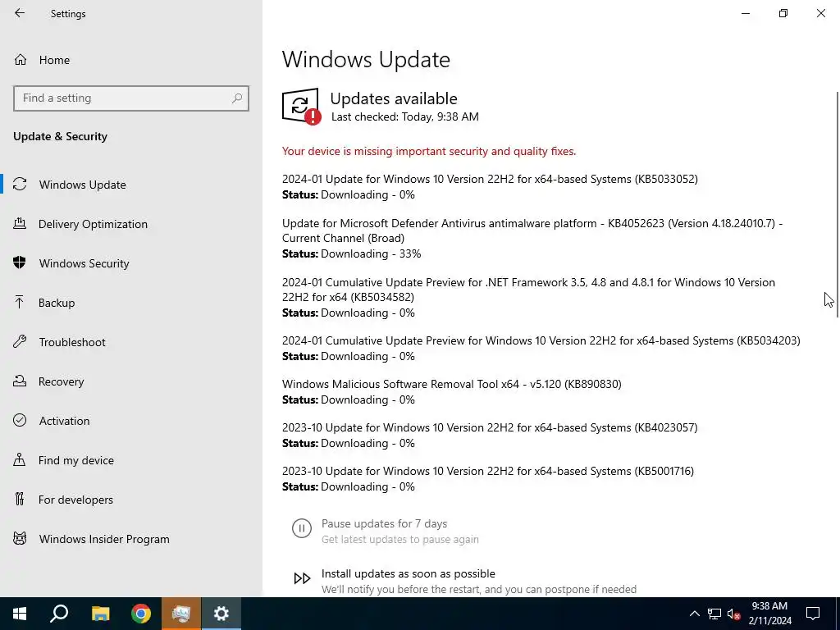Click the Troubleshoot wrench icon
This screenshot has width=840, height=630.
click(20, 341)
